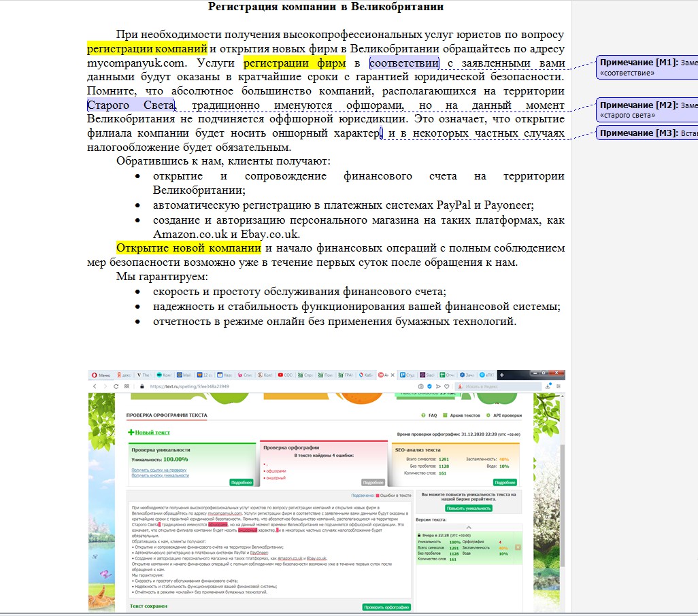The width and height of the screenshot is (698, 616).
Task: Click «Подробнее» in the SEO-анализ текста panel
Action: pos(505,483)
